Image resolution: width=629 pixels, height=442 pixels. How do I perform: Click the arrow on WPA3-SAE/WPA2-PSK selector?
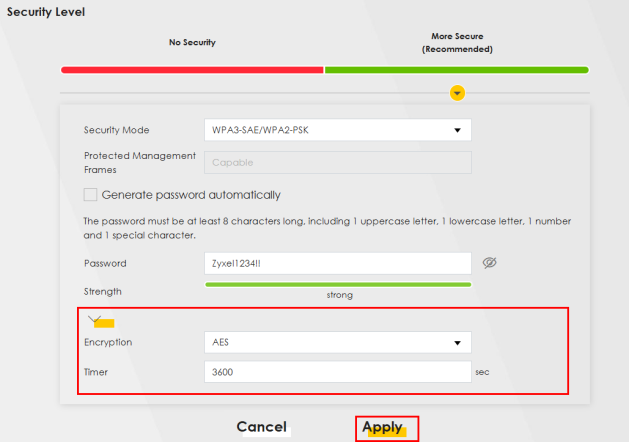point(457,130)
